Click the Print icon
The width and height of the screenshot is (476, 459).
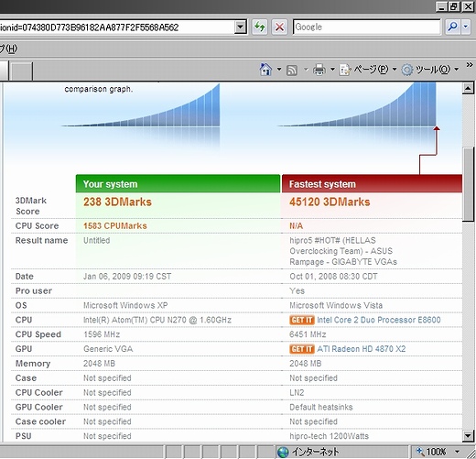pos(319,70)
